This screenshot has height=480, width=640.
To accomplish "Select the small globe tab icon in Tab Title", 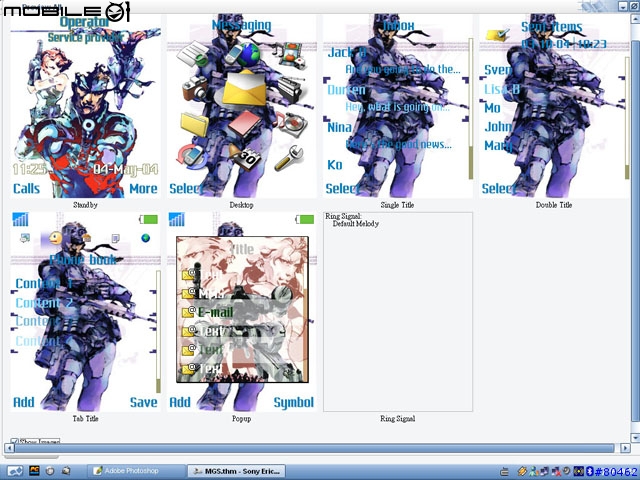I will click(x=145, y=238).
